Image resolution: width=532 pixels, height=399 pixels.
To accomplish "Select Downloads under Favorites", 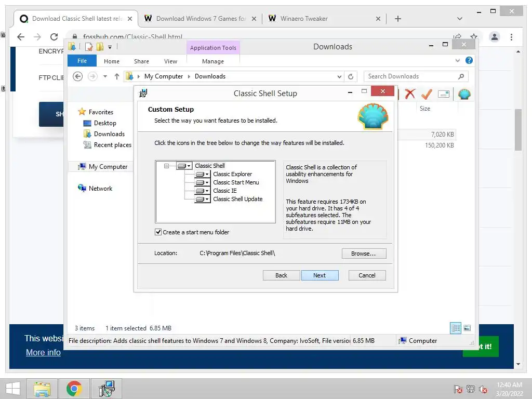I will (109, 134).
